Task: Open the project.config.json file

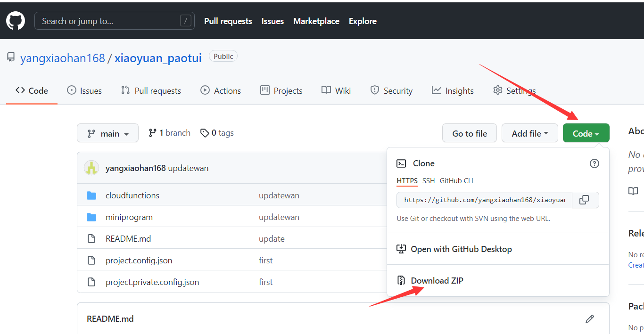Action: coord(139,260)
